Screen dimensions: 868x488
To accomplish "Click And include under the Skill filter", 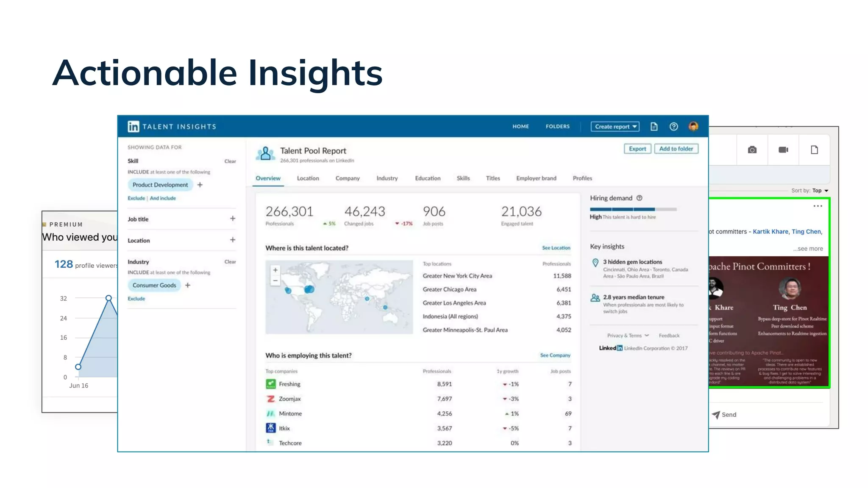I will point(163,198).
